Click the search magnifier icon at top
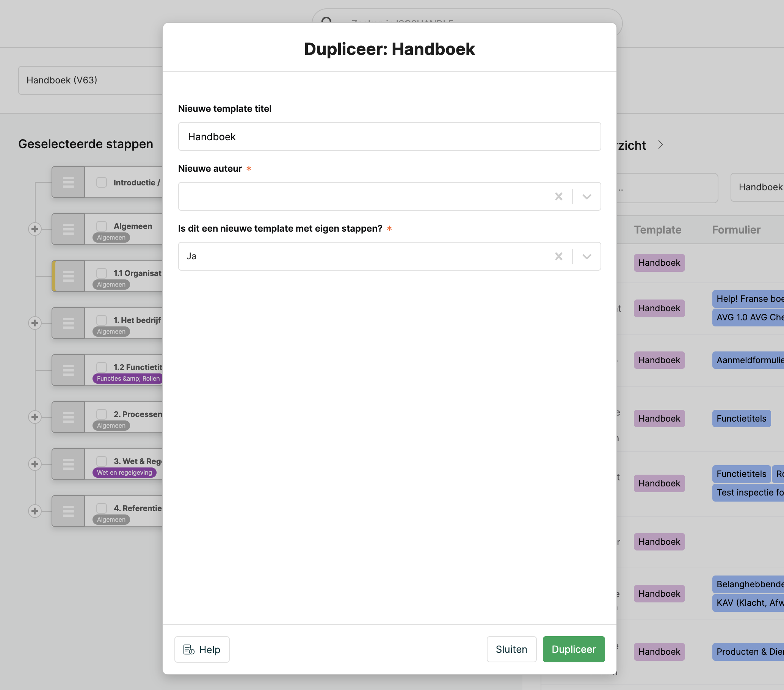Screen dimensions: 784x690 tap(326, 20)
